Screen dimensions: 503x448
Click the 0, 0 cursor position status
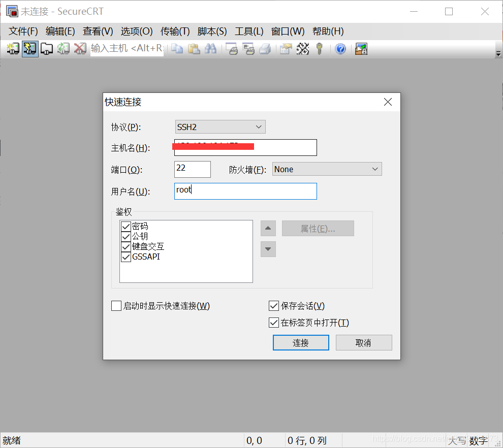point(254,440)
